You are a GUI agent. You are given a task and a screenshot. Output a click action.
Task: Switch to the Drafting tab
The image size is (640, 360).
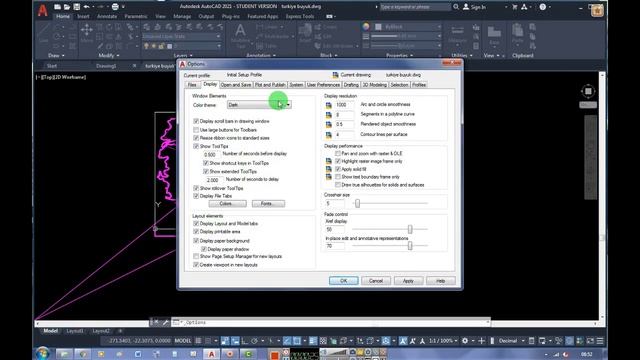(351, 85)
